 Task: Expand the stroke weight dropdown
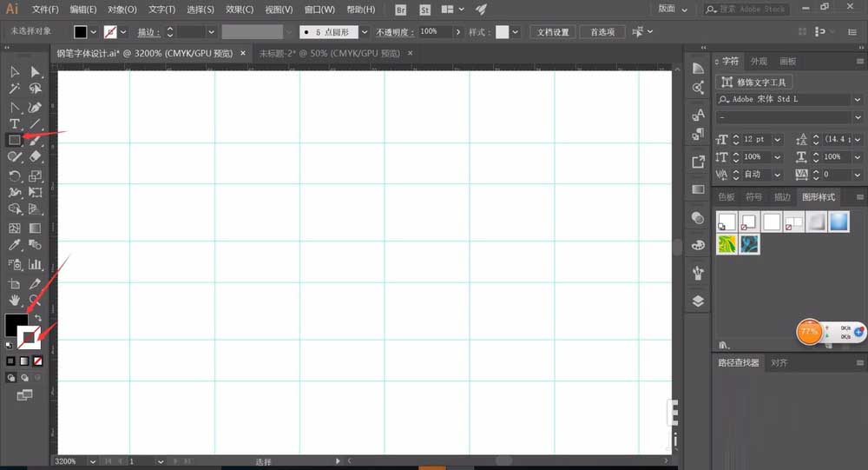click(x=211, y=32)
